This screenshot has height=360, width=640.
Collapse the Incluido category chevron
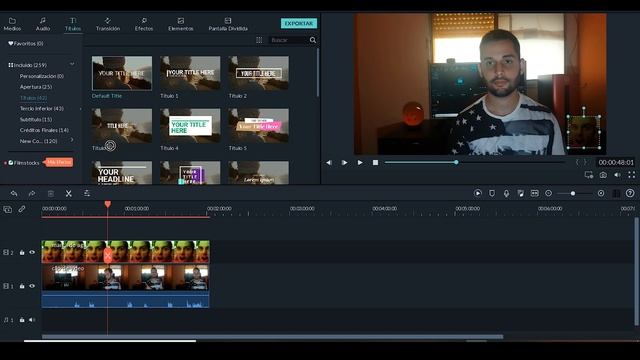[x=72, y=64]
